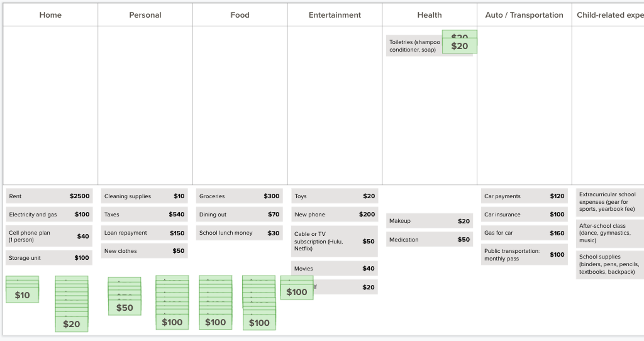Select the Toiletries card in the Health column

pyautogui.click(x=415, y=45)
